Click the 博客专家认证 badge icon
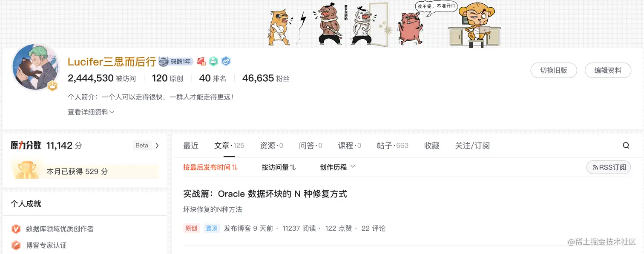 (x=16, y=245)
